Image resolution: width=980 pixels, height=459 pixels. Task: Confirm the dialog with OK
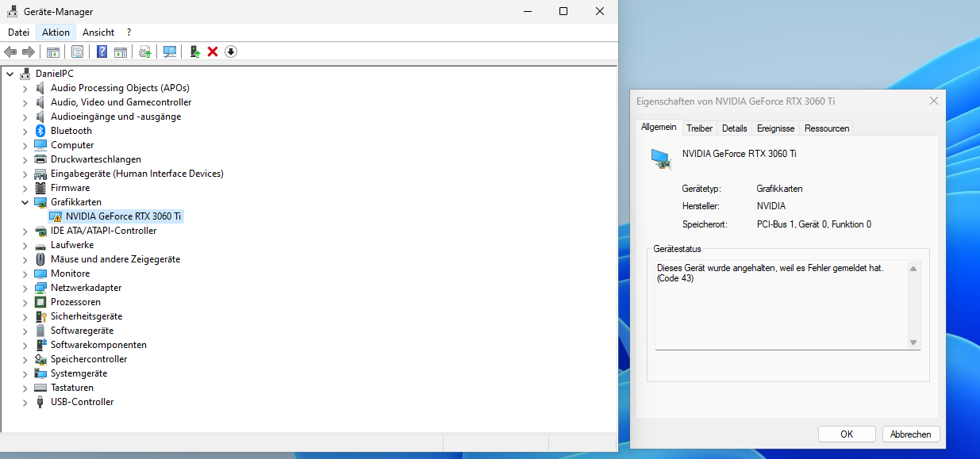click(847, 434)
